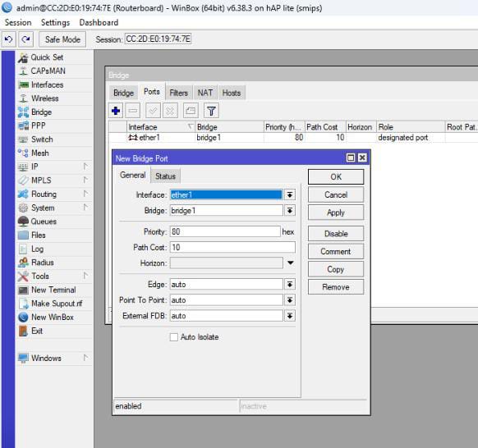Click the Path Cost input field
478x448 pixels.
[232, 247]
